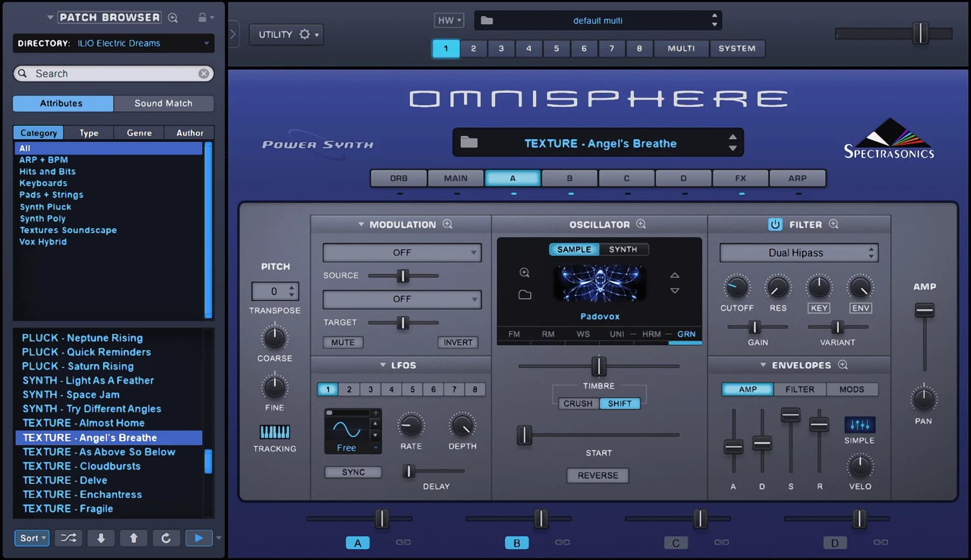Open the Sort dropdown in patch browser
The width and height of the screenshot is (971, 560).
coord(32,538)
